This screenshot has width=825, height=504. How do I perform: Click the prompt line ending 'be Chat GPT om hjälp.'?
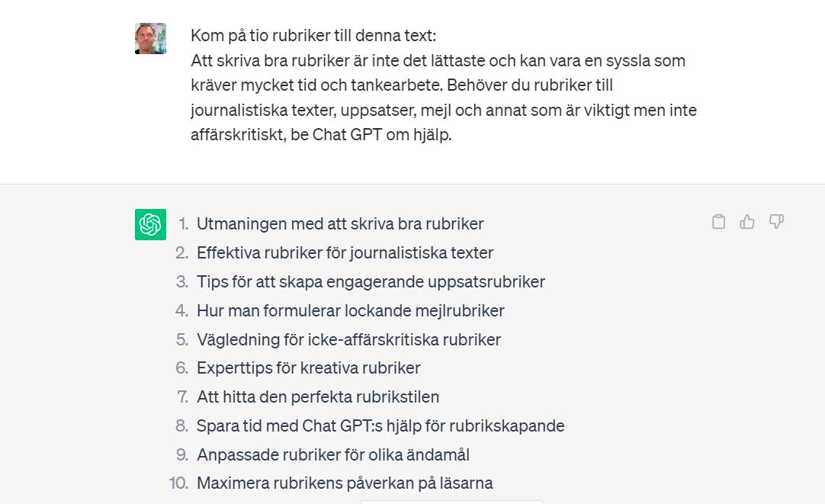(x=321, y=135)
